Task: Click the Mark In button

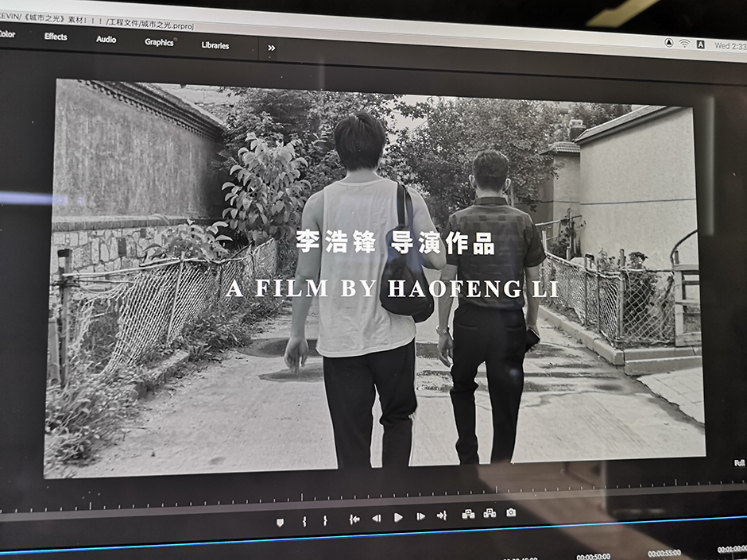Action: (x=304, y=521)
